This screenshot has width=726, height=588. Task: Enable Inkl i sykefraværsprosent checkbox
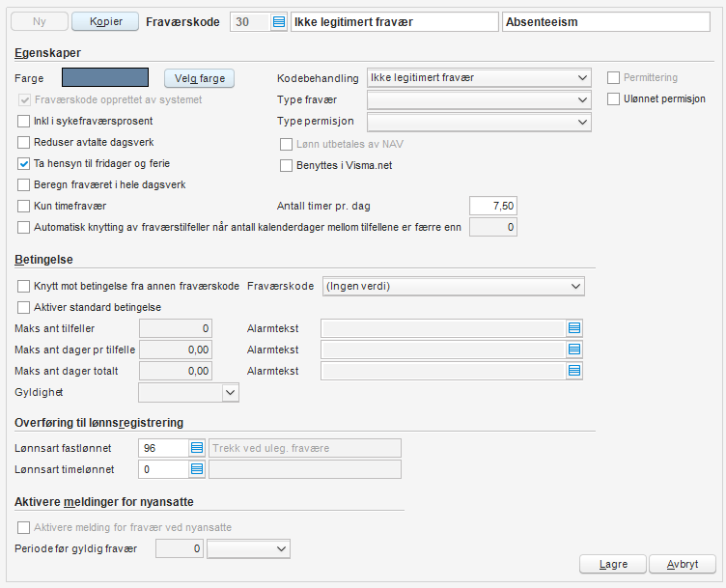tap(23, 122)
